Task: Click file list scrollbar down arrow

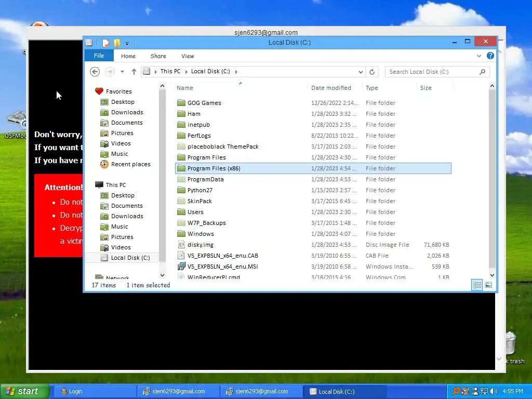Action: tap(492, 275)
